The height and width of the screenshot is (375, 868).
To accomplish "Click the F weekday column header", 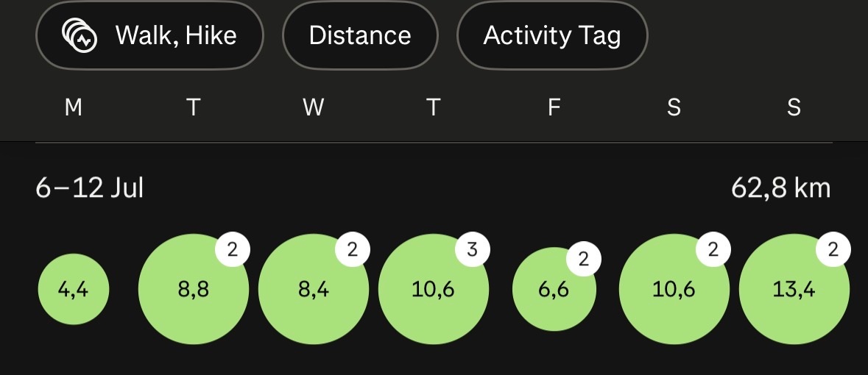I will point(554,107).
